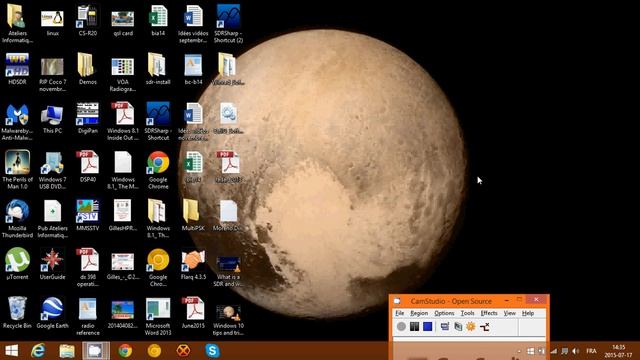Click the grey Record button in CamStudio
640x360 pixels.
coord(401,327)
